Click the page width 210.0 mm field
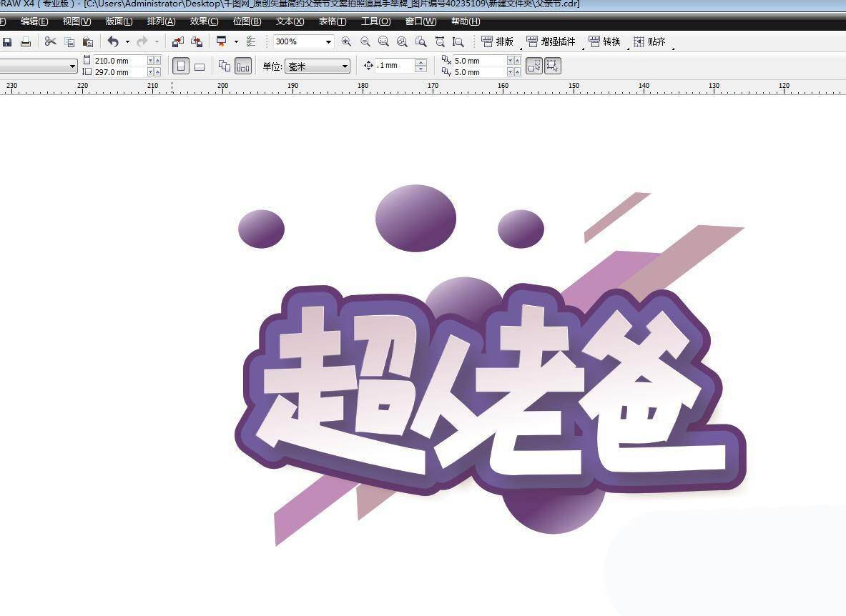 point(119,61)
